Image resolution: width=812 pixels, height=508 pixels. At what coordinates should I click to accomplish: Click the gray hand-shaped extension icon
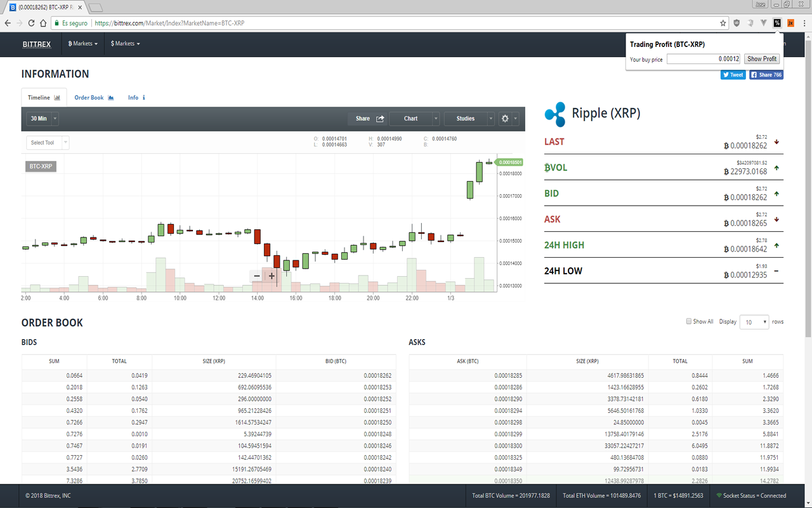[750, 23]
